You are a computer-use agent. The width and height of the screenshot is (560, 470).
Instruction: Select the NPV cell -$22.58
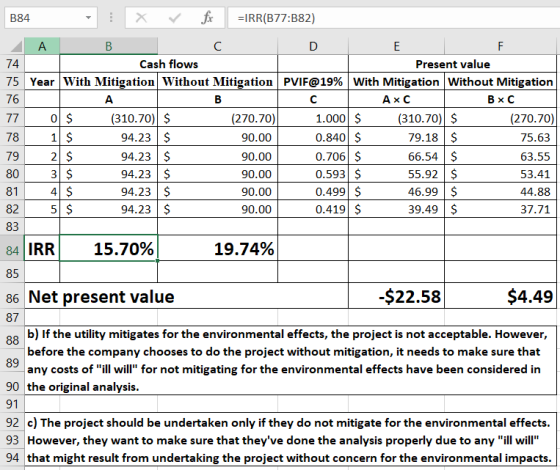tap(396, 296)
